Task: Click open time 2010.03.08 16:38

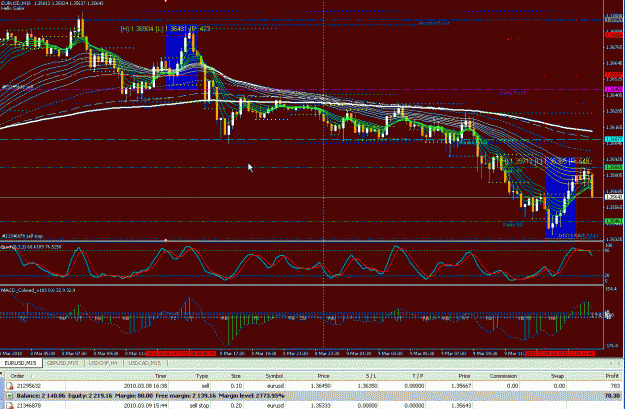Action: (x=145, y=386)
